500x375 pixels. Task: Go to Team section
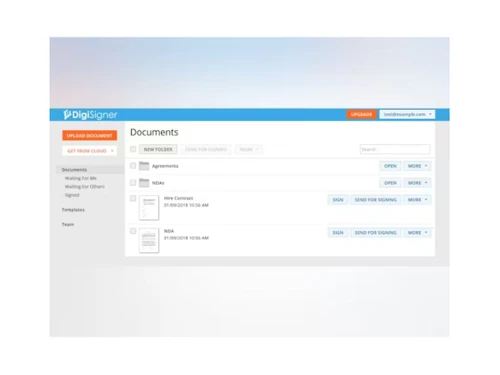coord(68,224)
